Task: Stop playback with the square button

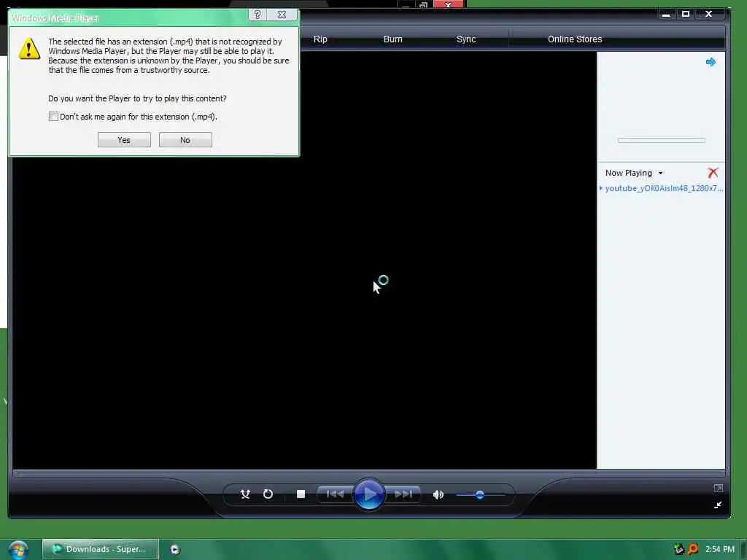Action: tap(301, 494)
